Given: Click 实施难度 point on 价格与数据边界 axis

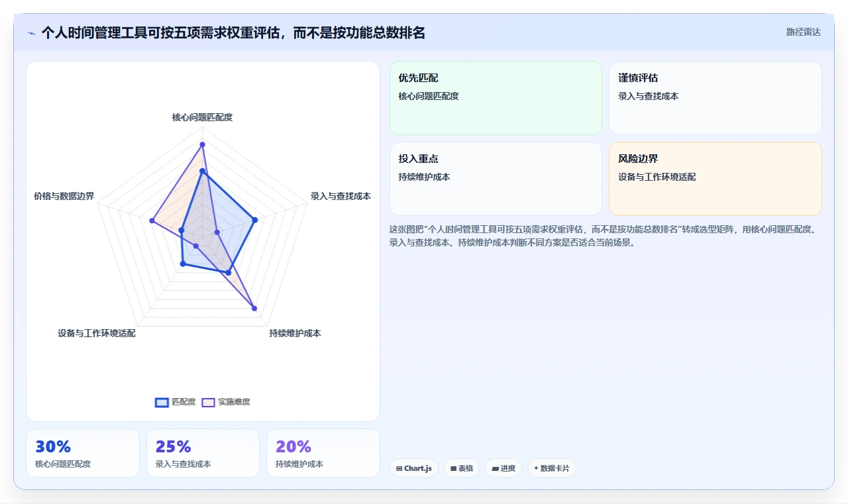Looking at the screenshot, I should (152, 221).
